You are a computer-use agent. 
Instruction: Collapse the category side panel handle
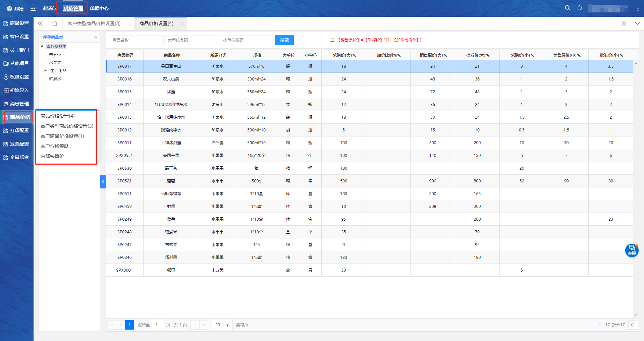tap(103, 182)
